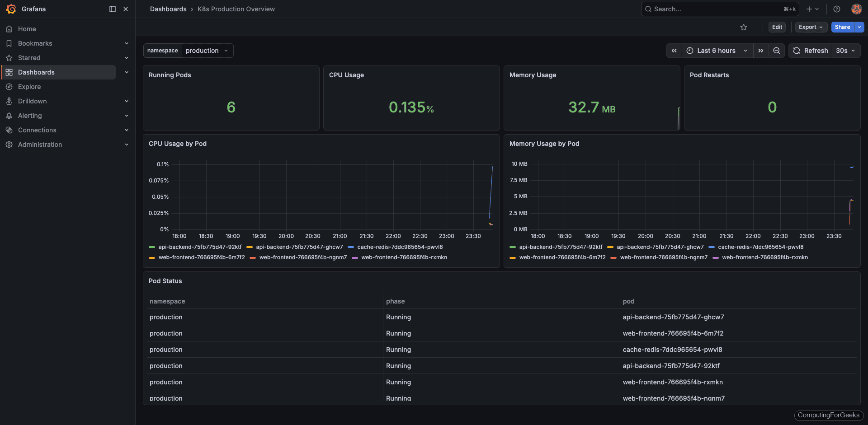Open the Export menu
This screenshot has height=425, width=868.
(x=811, y=27)
